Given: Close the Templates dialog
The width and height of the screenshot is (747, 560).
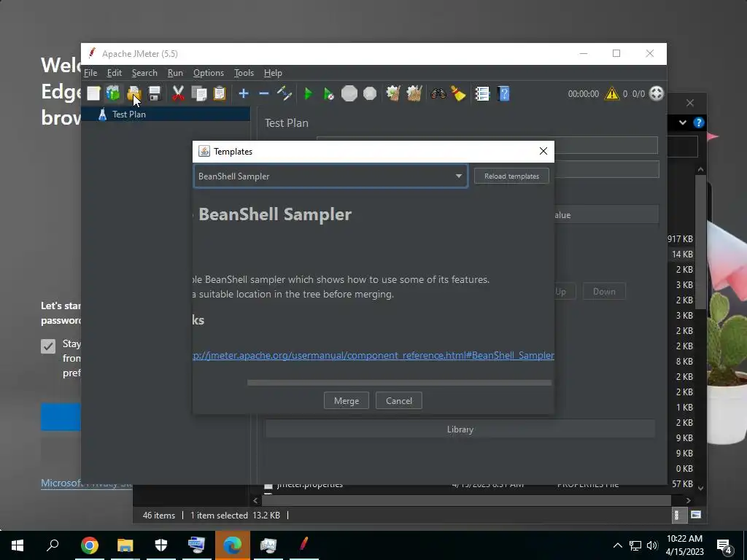Looking at the screenshot, I should (543, 151).
